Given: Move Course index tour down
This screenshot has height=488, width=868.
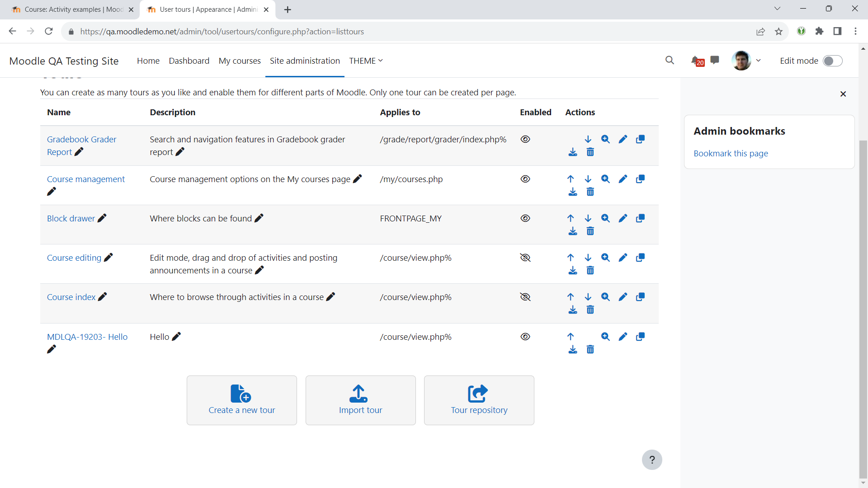Looking at the screenshot, I should 588,297.
